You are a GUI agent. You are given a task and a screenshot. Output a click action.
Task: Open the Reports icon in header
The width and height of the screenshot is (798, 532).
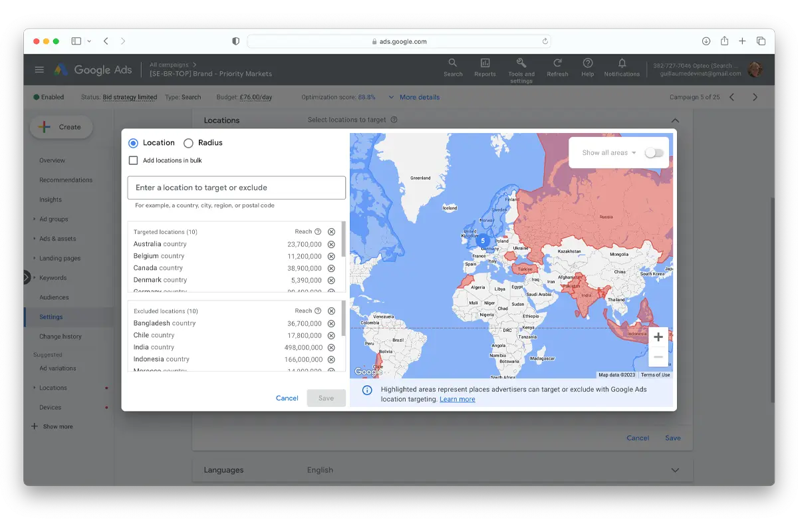485,63
